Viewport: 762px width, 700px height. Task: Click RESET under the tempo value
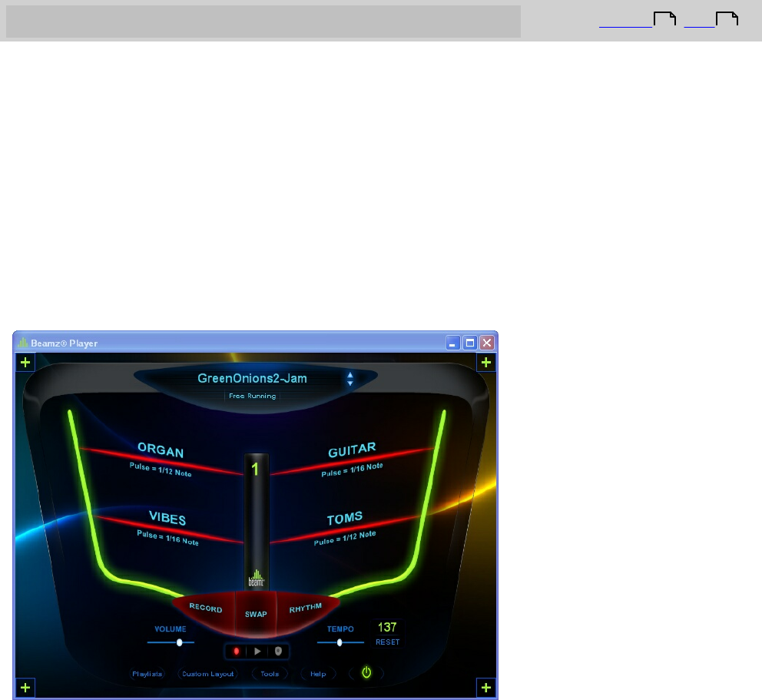(x=387, y=642)
